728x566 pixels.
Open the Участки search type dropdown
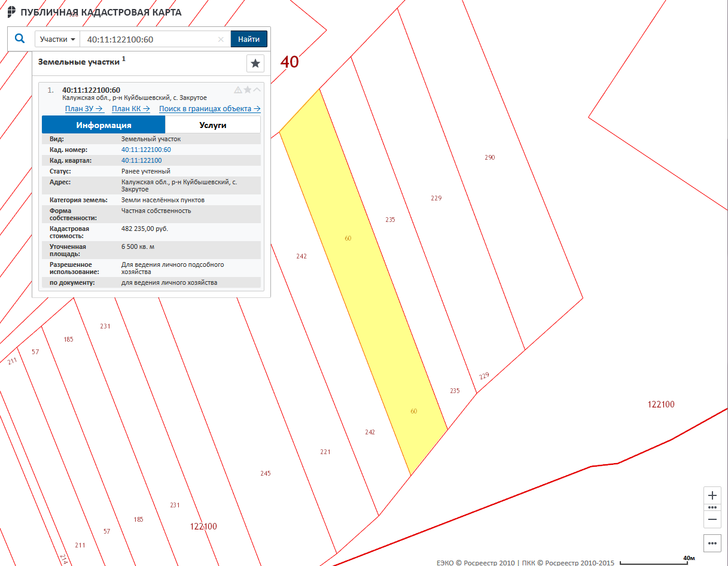click(x=57, y=39)
